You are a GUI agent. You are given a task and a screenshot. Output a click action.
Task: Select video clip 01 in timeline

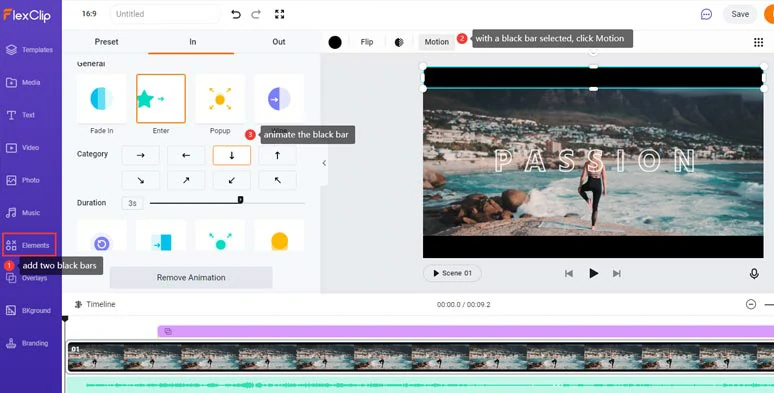[421, 356]
